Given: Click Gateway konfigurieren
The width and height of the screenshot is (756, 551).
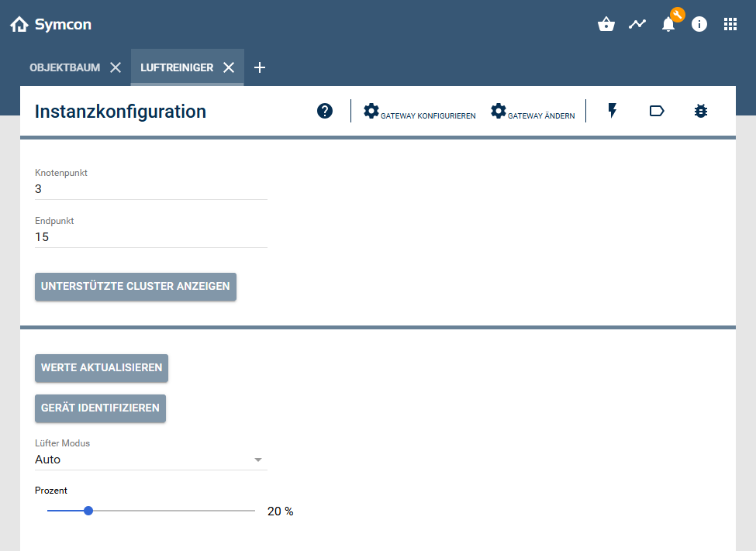Looking at the screenshot, I should (x=419, y=112).
